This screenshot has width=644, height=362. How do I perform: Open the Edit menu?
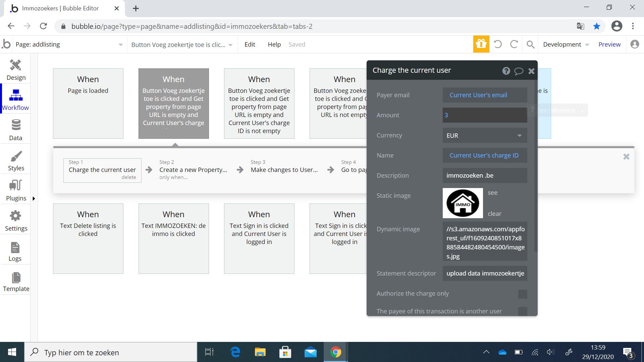click(250, 45)
